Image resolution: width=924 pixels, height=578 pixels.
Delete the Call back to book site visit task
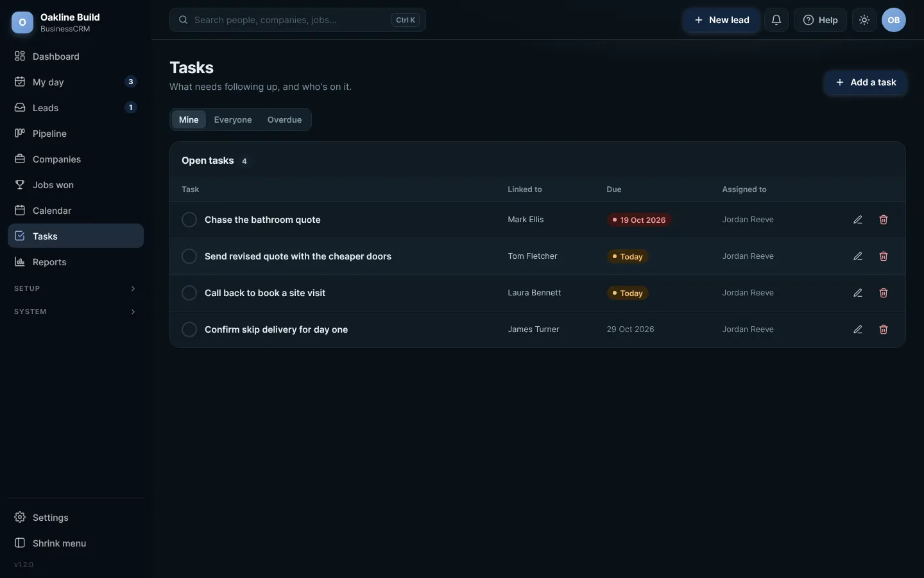[x=884, y=293]
